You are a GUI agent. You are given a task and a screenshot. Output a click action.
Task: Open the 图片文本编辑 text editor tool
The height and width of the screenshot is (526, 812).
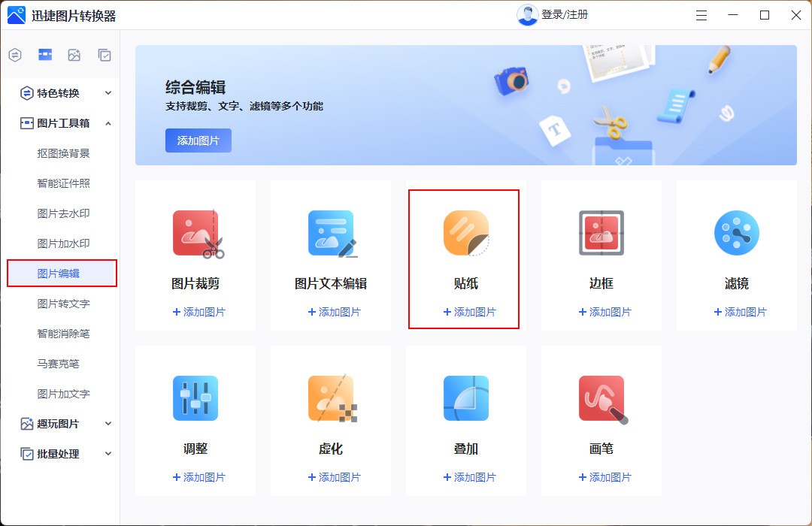coord(329,255)
